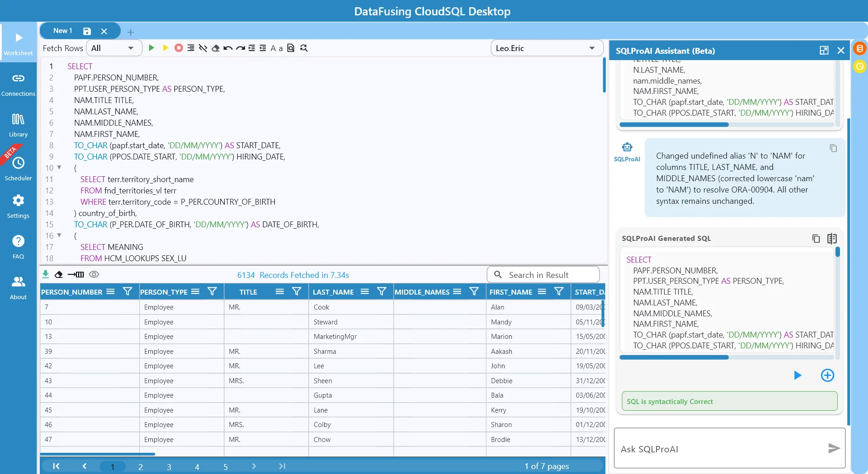Clear editor with eraser icon

click(215, 48)
